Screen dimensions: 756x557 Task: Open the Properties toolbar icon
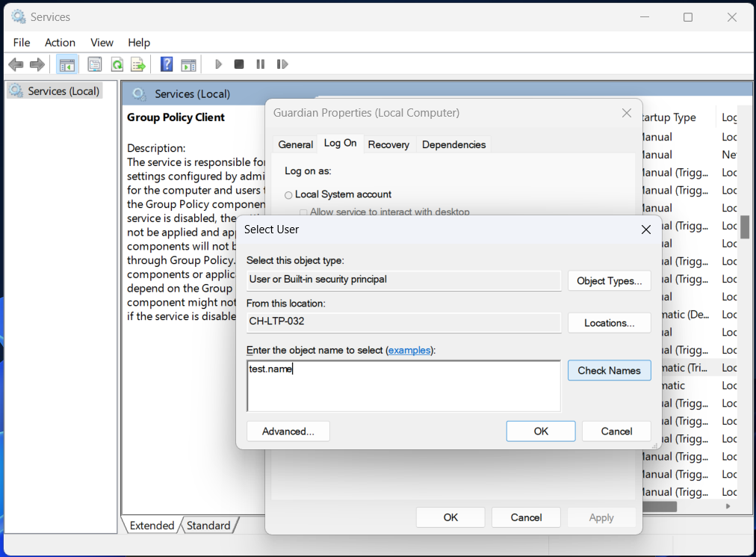pyautogui.click(x=94, y=64)
